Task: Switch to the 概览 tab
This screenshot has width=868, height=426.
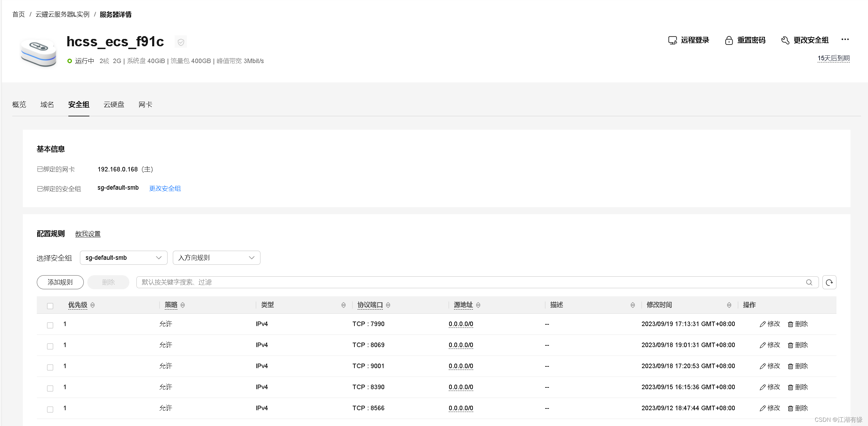Action: click(x=19, y=104)
